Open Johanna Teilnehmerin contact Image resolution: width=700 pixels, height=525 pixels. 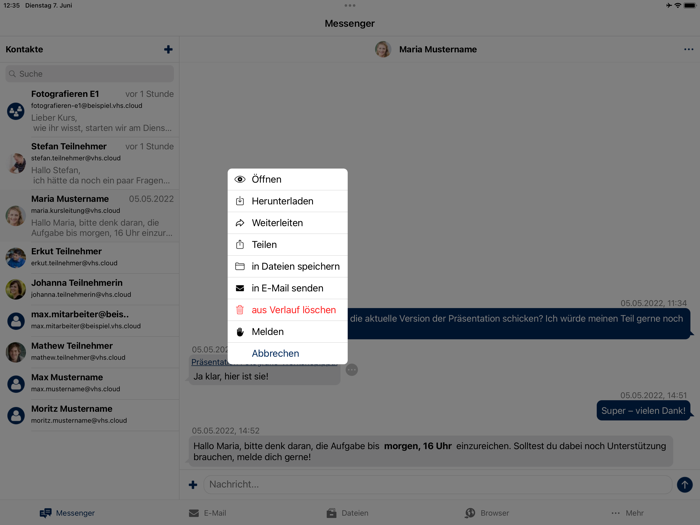[x=90, y=289]
